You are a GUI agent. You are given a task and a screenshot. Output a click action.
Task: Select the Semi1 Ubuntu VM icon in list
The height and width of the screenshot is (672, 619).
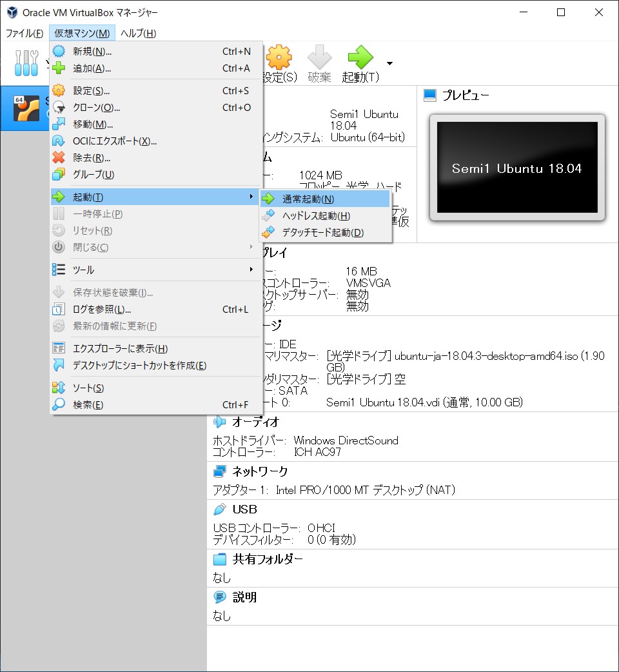click(x=26, y=108)
